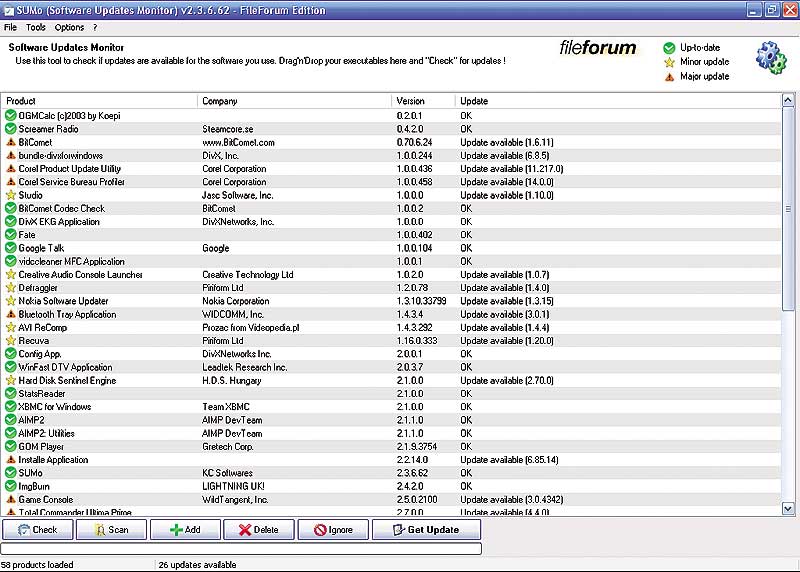Open the Options menu
Screen dimensions: 800x572
pyautogui.click(x=69, y=28)
